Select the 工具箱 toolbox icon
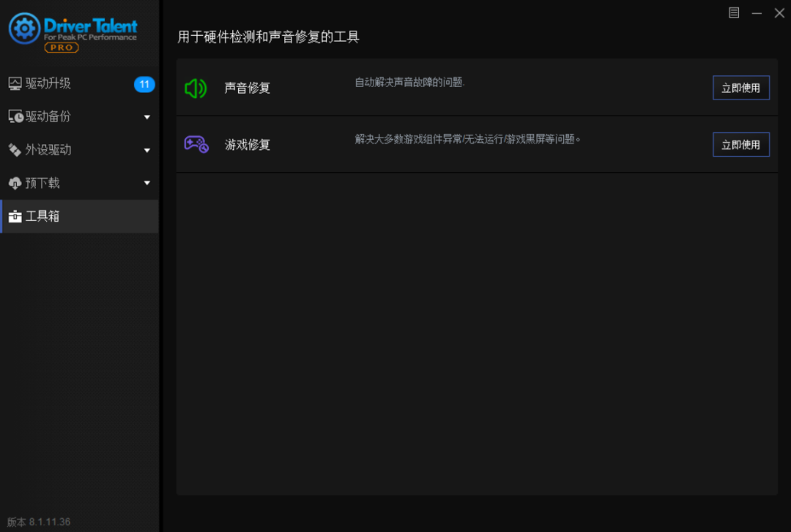 [14, 216]
